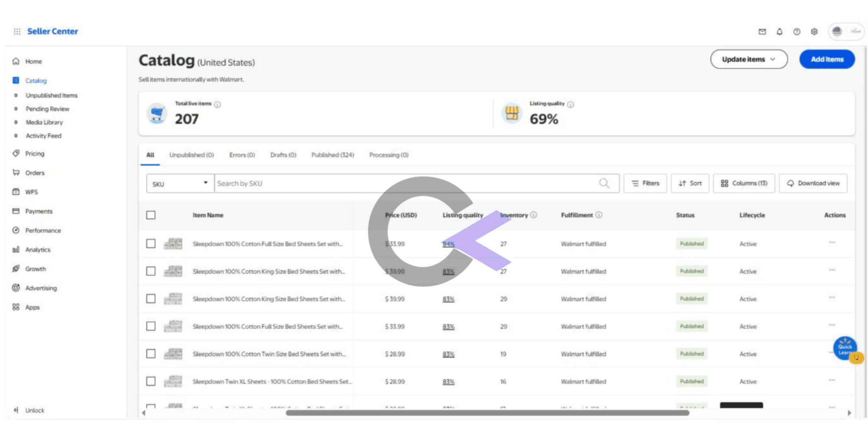This screenshot has height=434, width=868.
Task: Check the King Size sheets row with inventory 27
Action: point(151,271)
